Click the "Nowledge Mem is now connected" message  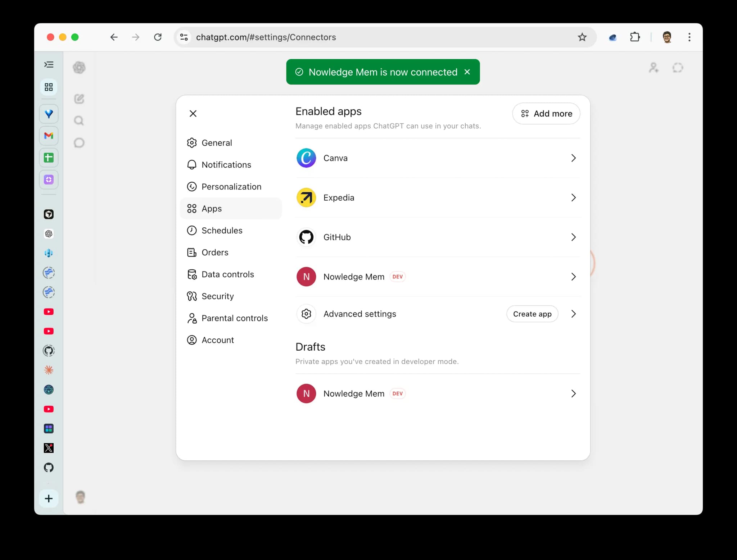383,72
